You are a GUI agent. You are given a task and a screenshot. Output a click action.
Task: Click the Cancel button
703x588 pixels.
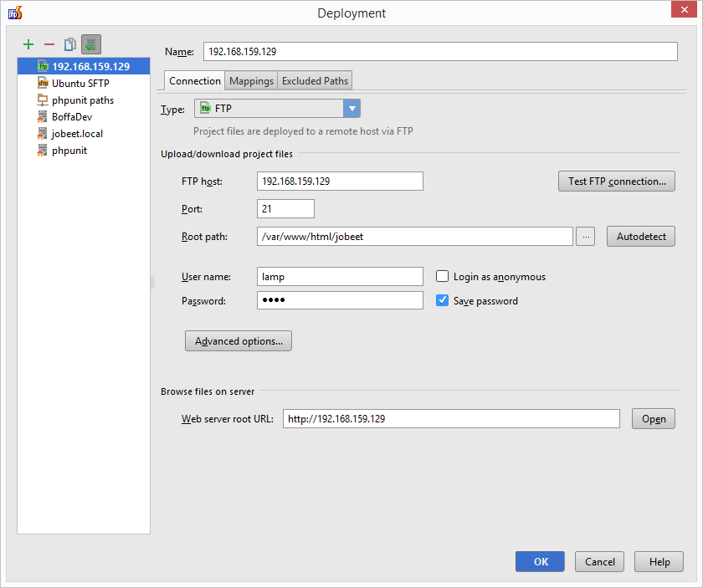tap(599, 561)
